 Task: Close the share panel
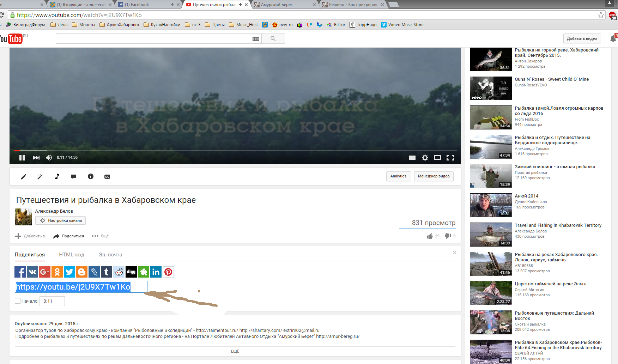point(455,253)
